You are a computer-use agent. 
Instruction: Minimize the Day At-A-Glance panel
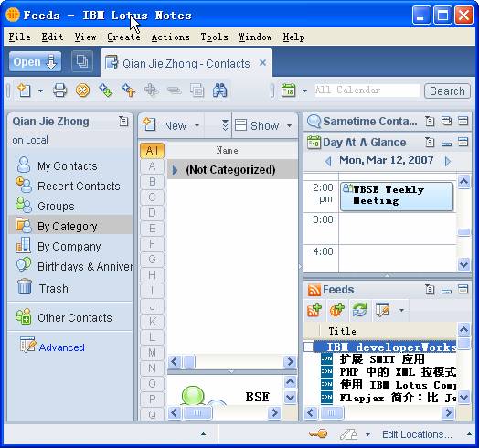point(447,143)
